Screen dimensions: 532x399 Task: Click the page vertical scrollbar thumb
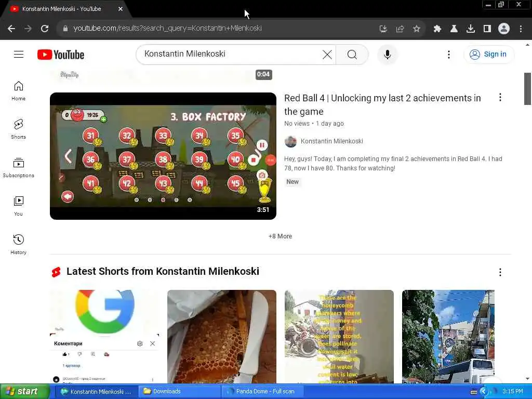(x=528, y=89)
